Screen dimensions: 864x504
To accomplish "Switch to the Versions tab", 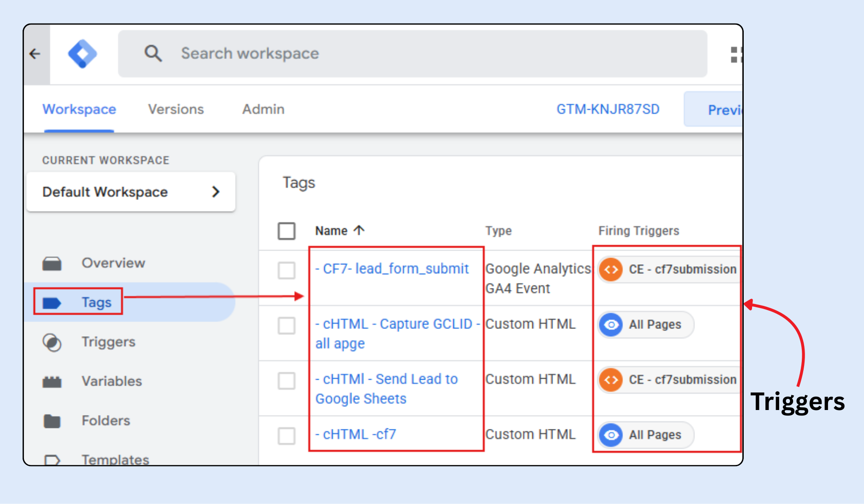I will click(176, 109).
